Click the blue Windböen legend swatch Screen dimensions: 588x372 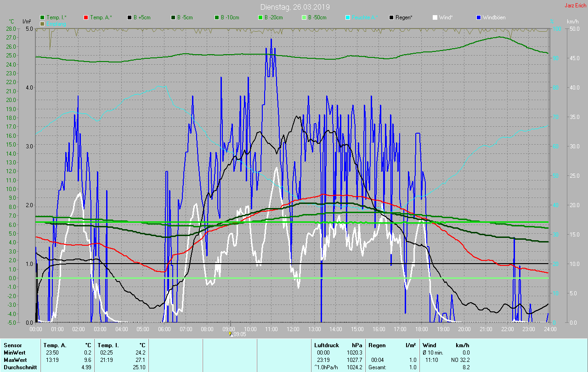coord(479,17)
